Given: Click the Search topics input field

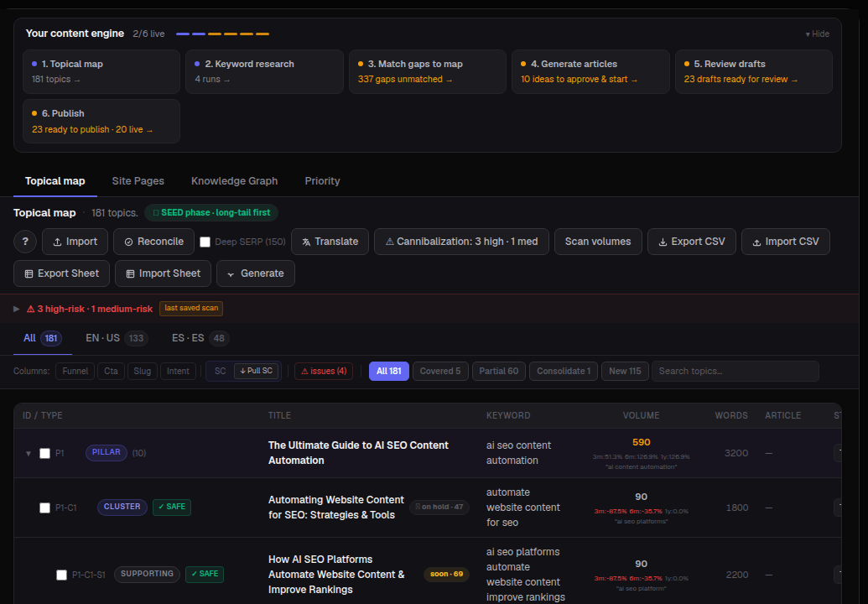Looking at the screenshot, I should 735,371.
